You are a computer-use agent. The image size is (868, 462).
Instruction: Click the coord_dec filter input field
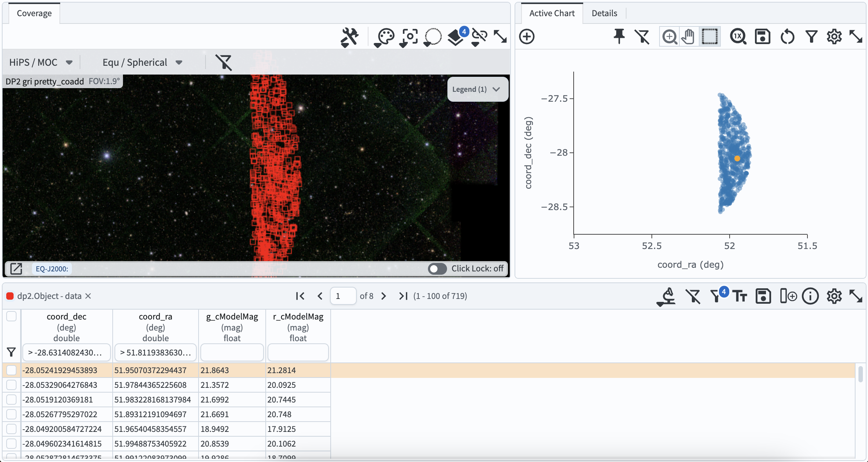tap(66, 353)
